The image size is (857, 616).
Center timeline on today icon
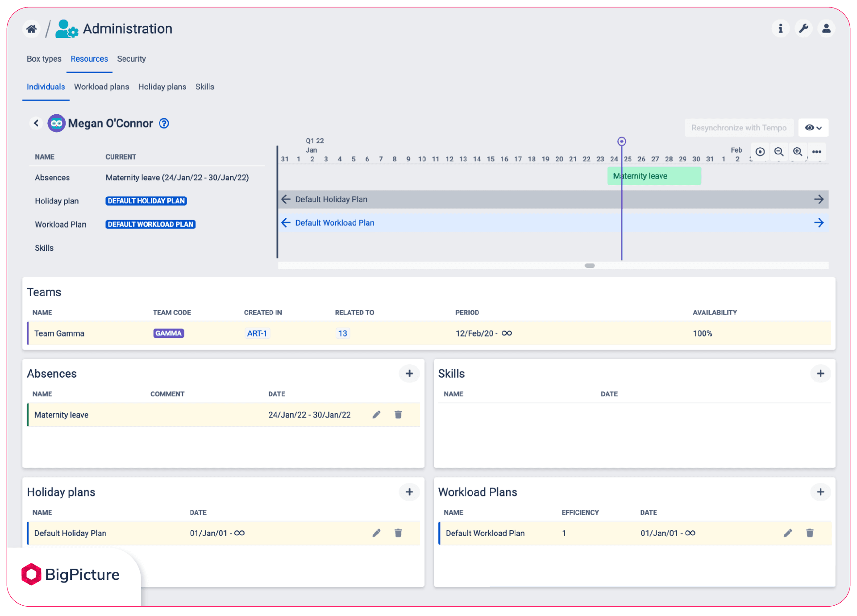coord(760,152)
